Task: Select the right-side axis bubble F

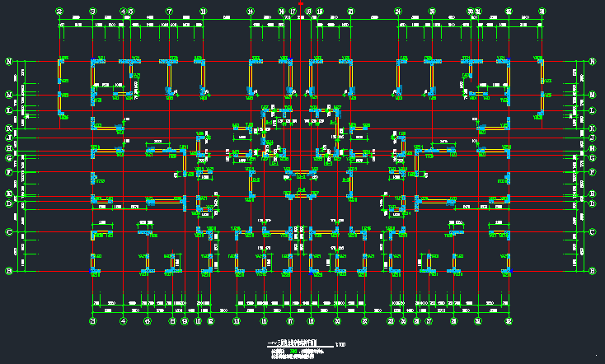Action: (x=592, y=172)
